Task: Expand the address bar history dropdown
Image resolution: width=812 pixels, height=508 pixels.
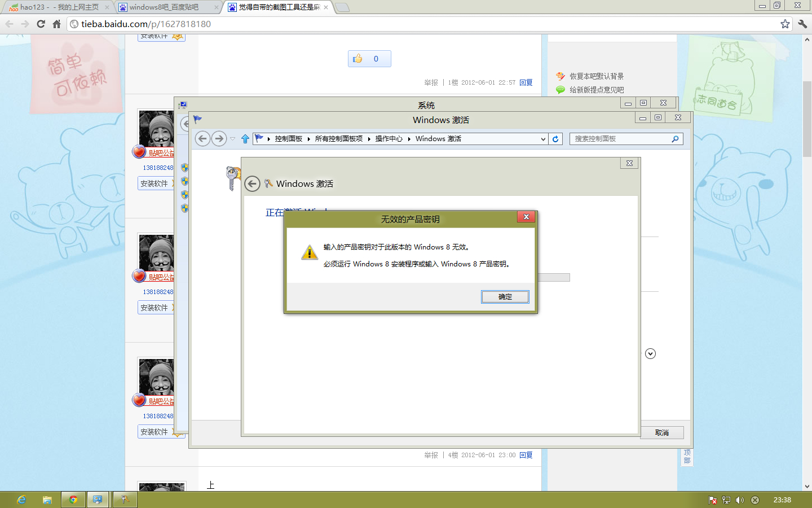Action: 543,139
